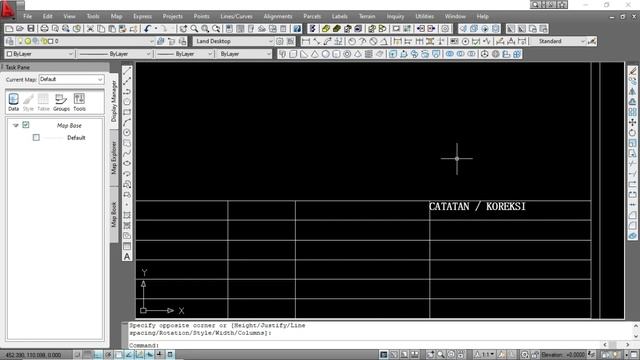
Task: Switch to Map Book tab
Action: pyautogui.click(x=114, y=215)
